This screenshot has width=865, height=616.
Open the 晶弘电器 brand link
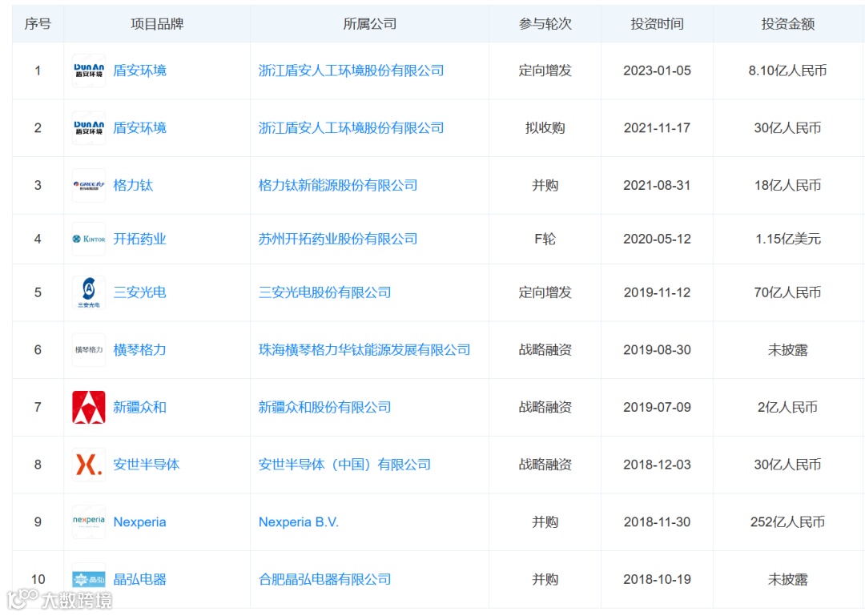point(139,580)
